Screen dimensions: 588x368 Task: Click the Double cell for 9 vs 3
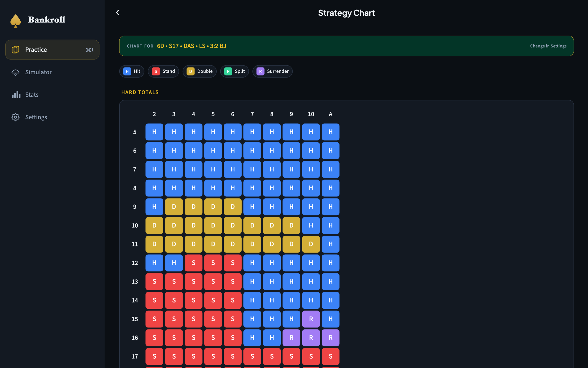(x=174, y=207)
